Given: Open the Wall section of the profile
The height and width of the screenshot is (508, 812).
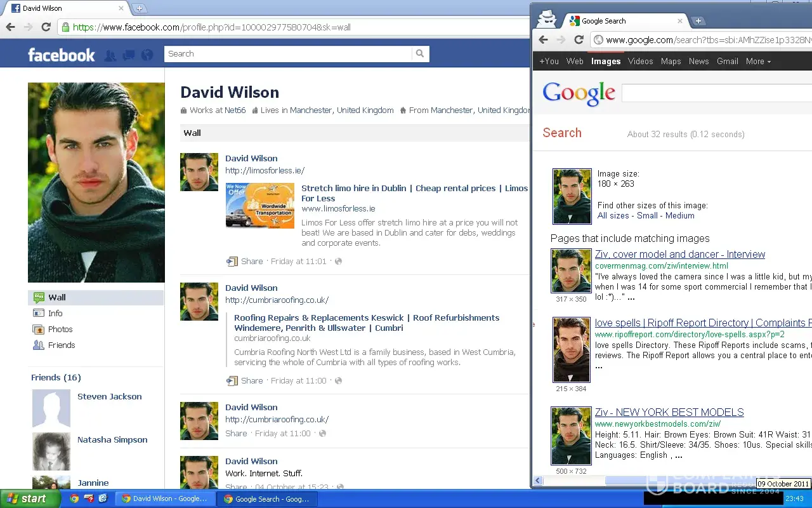Looking at the screenshot, I should pyautogui.click(x=96, y=297).
